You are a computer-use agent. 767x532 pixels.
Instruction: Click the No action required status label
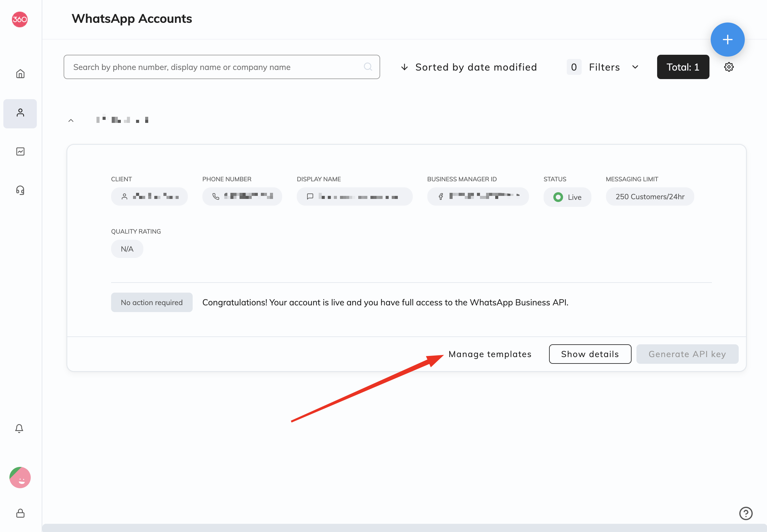coord(152,302)
